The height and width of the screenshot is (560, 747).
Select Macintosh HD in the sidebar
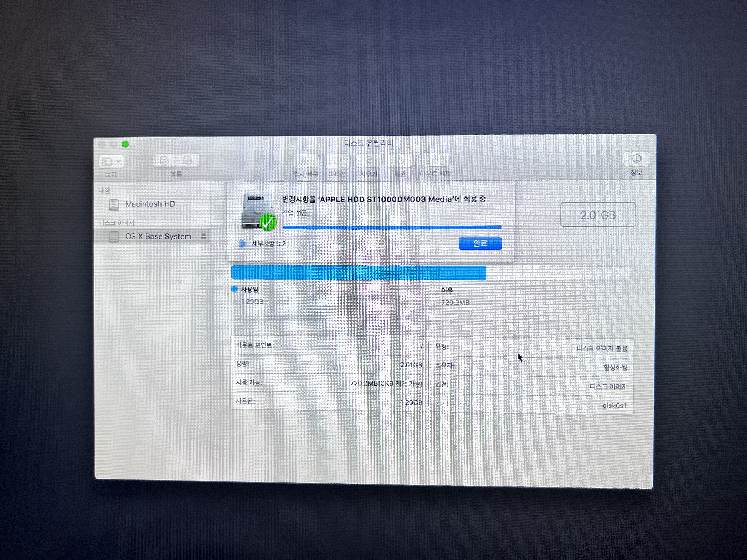point(150,204)
